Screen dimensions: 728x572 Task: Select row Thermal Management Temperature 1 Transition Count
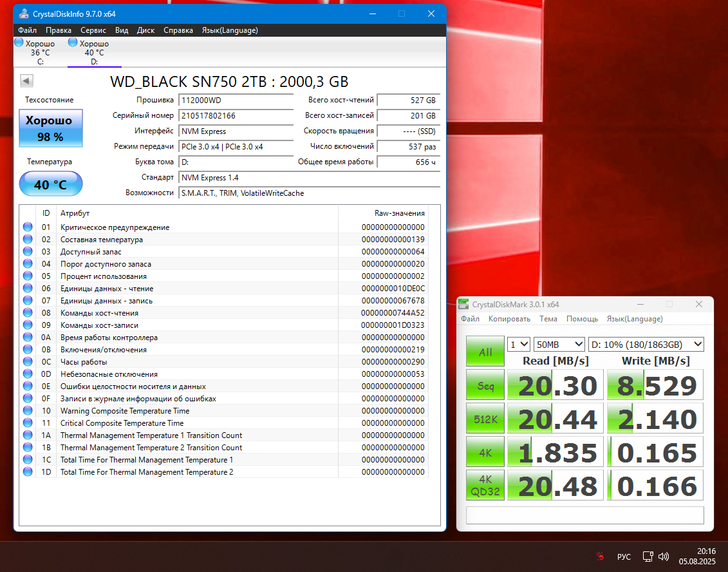[x=224, y=435]
